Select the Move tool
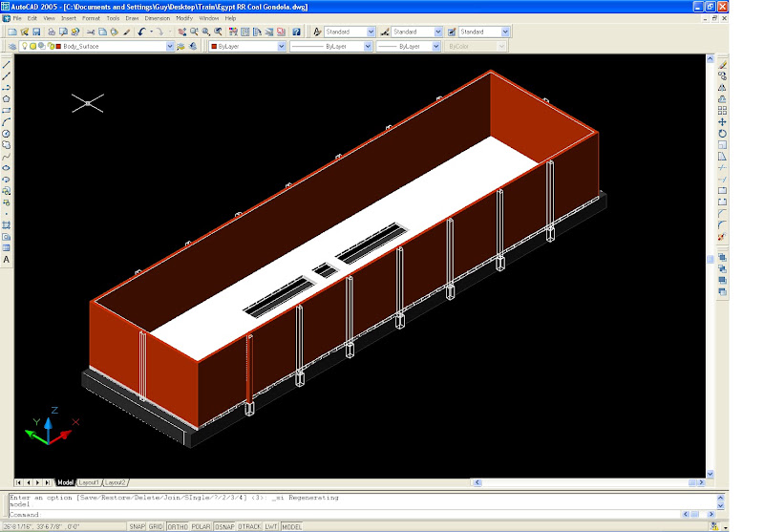This screenshot has width=764, height=532. (x=722, y=122)
